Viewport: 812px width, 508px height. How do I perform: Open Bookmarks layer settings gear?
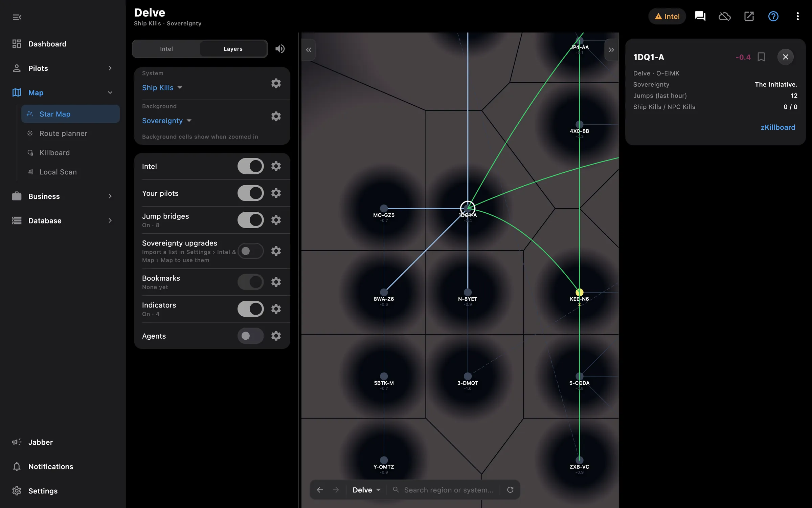[x=276, y=282]
